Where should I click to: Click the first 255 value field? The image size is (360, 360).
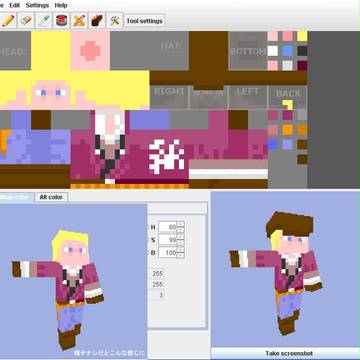click(157, 274)
